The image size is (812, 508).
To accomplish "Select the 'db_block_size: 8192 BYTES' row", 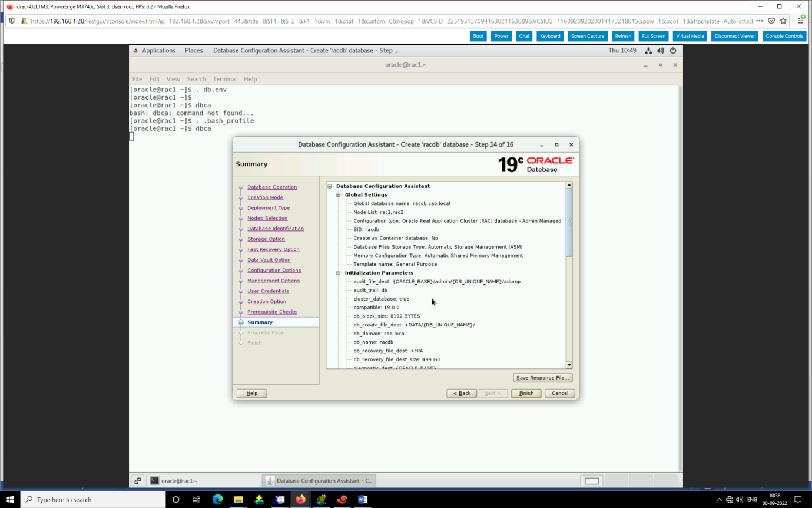I will click(x=387, y=316).
